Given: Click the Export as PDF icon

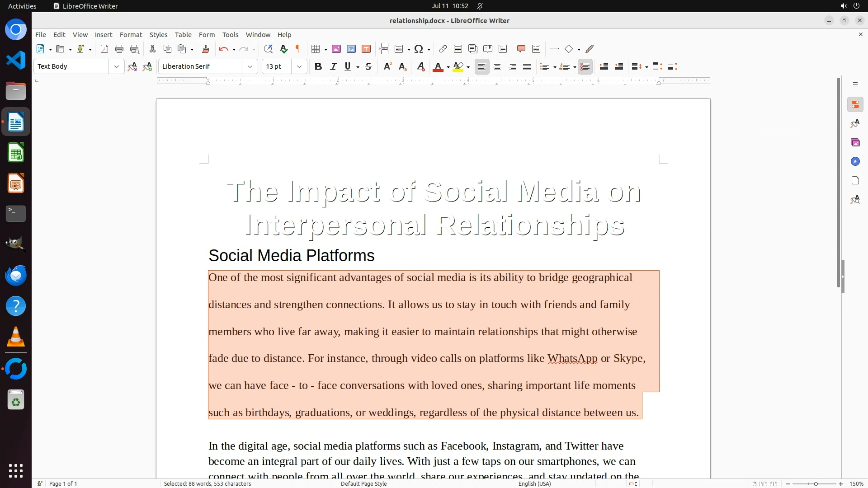Looking at the screenshot, I should pyautogui.click(x=104, y=49).
